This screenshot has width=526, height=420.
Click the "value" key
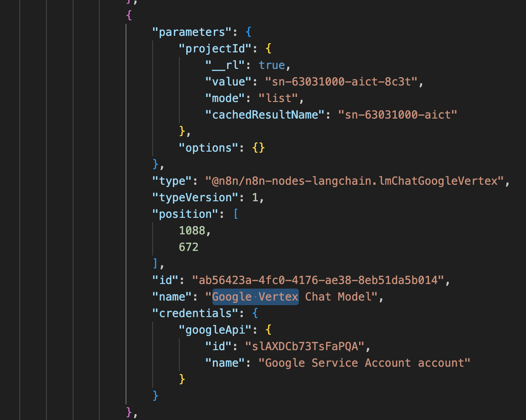click(228, 82)
